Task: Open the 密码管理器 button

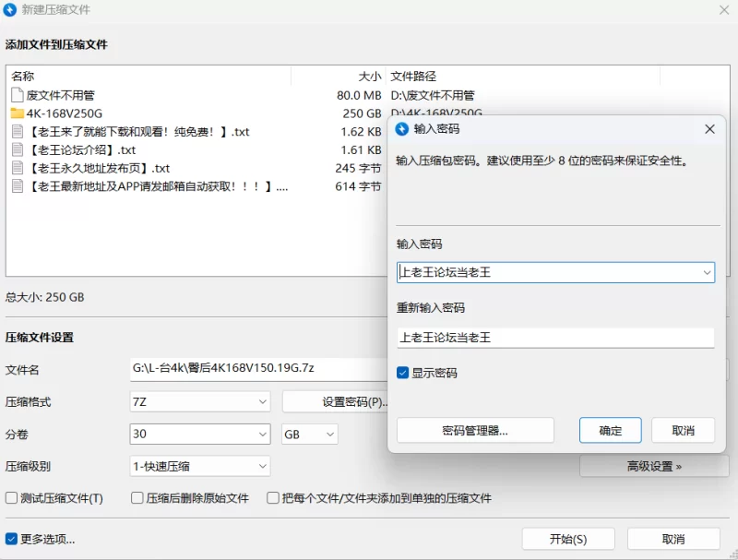Action: [475, 431]
